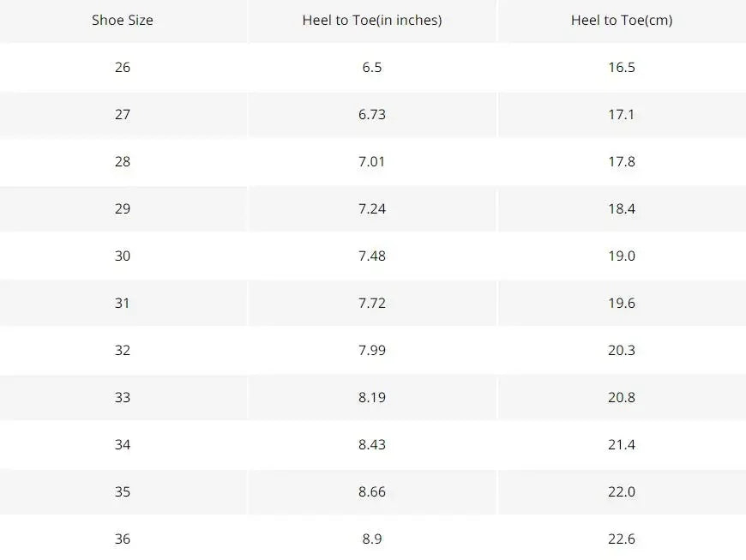Image resolution: width=746 pixels, height=560 pixels.
Task: Select shoe size 33 cell
Action: coord(123,397)
